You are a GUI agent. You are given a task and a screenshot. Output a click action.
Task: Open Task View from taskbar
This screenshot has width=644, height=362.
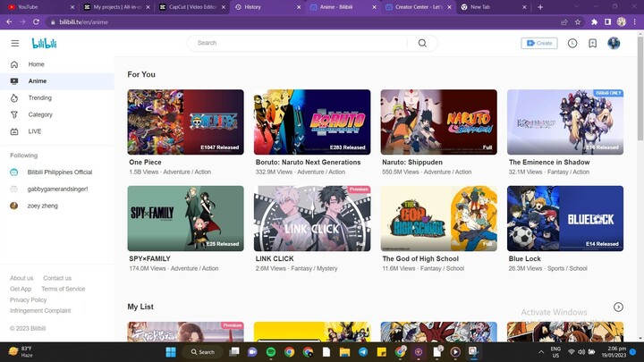(x=234, y=352)
